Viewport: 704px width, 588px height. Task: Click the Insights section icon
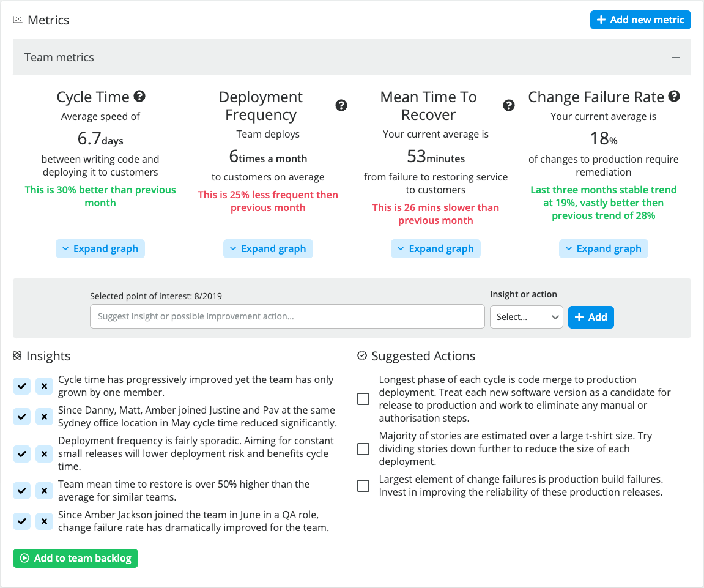coord(17,355)
